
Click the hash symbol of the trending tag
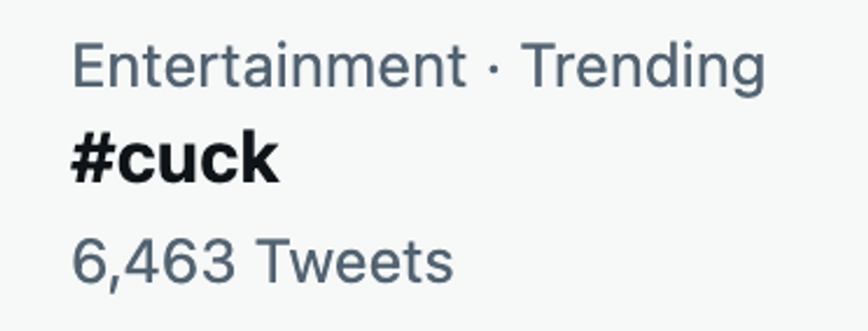point(94,159)
